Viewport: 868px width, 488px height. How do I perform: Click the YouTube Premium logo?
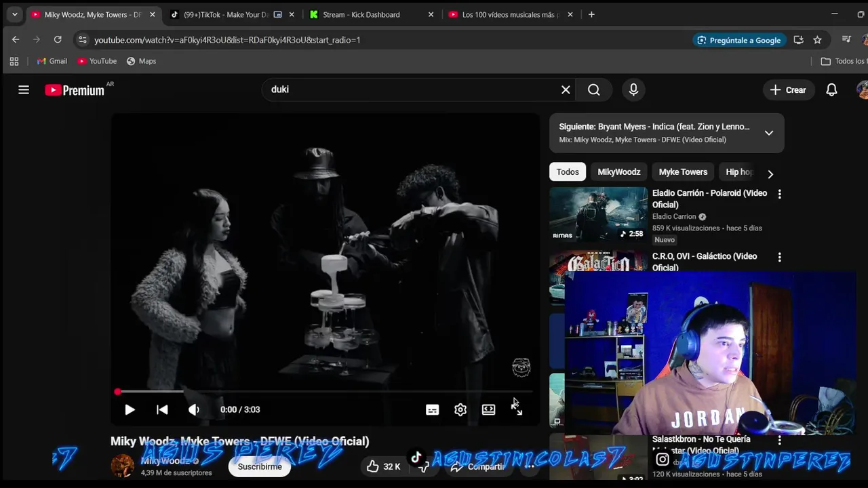coord(75,90)
